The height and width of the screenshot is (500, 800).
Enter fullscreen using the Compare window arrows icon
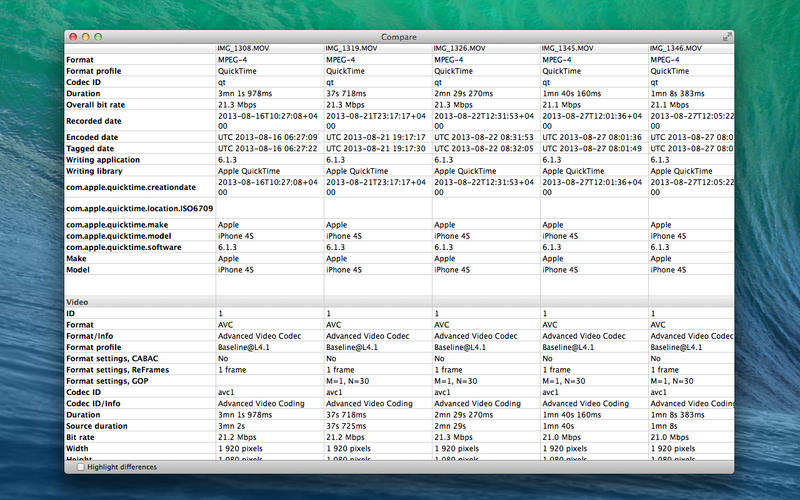pos(727,37)
